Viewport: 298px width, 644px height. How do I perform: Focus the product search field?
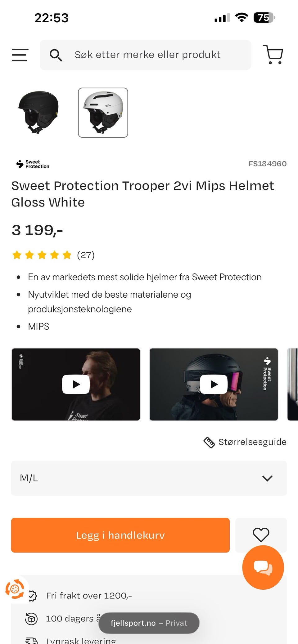[x=147, y=55]
